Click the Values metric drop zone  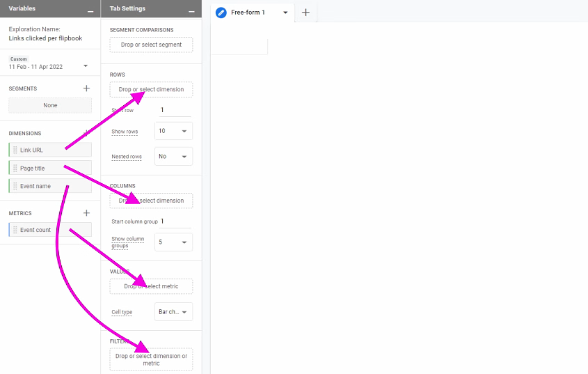tap(151, 286)
